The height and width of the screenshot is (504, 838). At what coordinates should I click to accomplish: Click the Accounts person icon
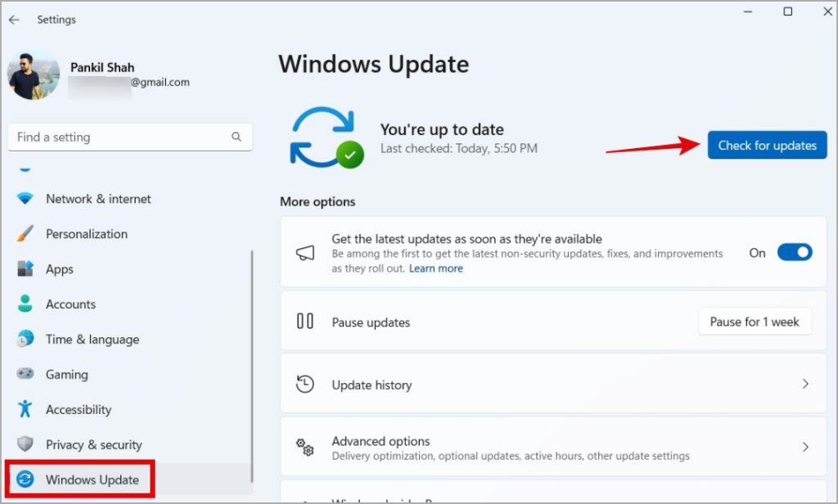pos(25,304)
